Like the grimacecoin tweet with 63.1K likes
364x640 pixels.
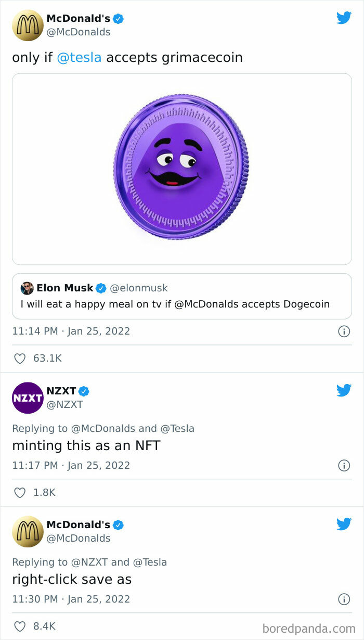[x=20, y=358]
